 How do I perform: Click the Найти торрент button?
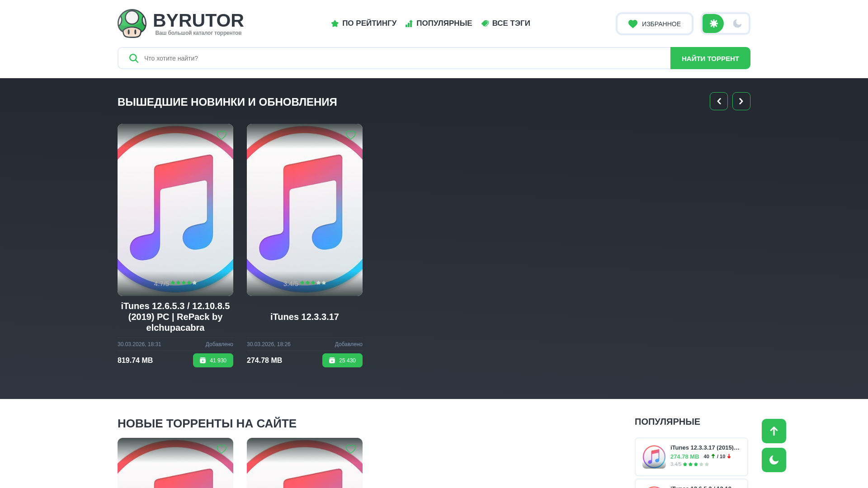[x=710, y=58]
